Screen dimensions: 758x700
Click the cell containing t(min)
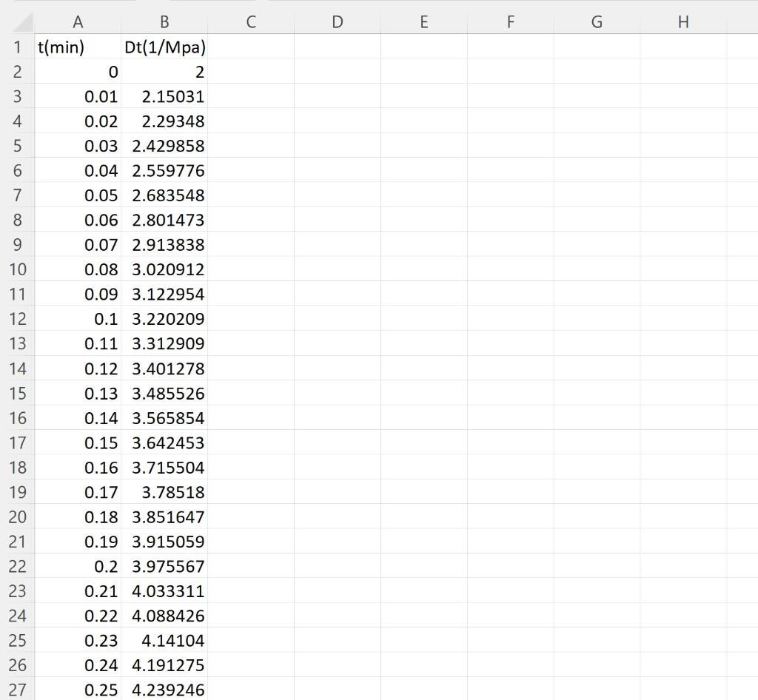click(x=77, y=47)
